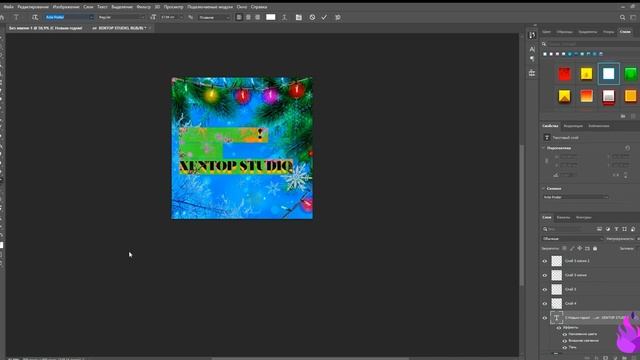Switch to the Свойства tab

point(550,126)
